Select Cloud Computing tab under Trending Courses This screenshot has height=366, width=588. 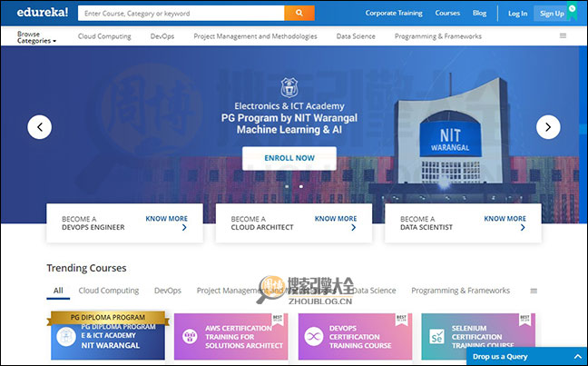pos(109,291)
